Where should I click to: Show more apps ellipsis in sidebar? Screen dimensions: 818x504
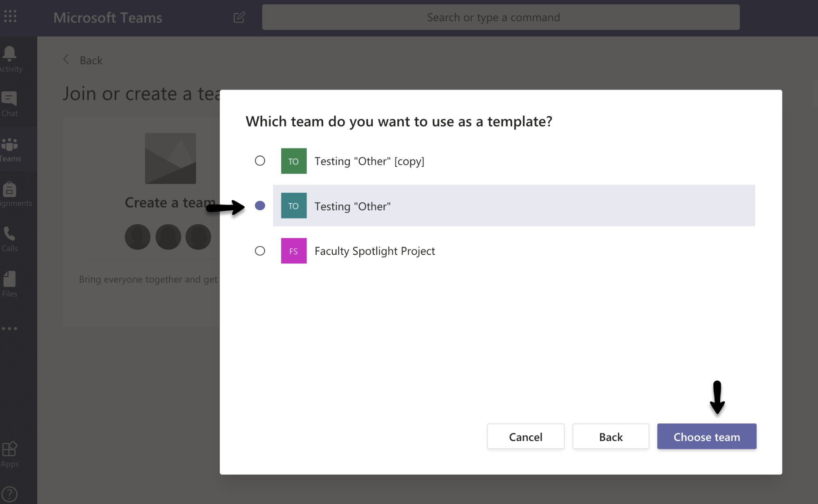[x=9, y=328]
